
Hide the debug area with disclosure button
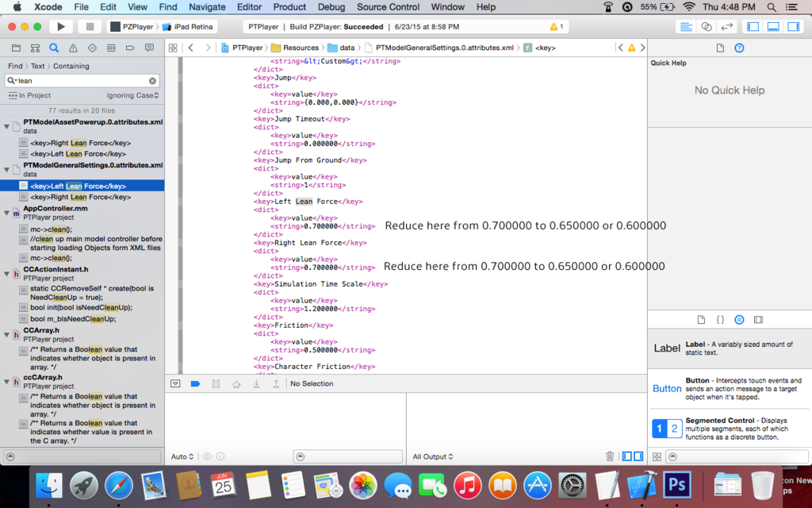pyautogui.click(x=175, y=383)
